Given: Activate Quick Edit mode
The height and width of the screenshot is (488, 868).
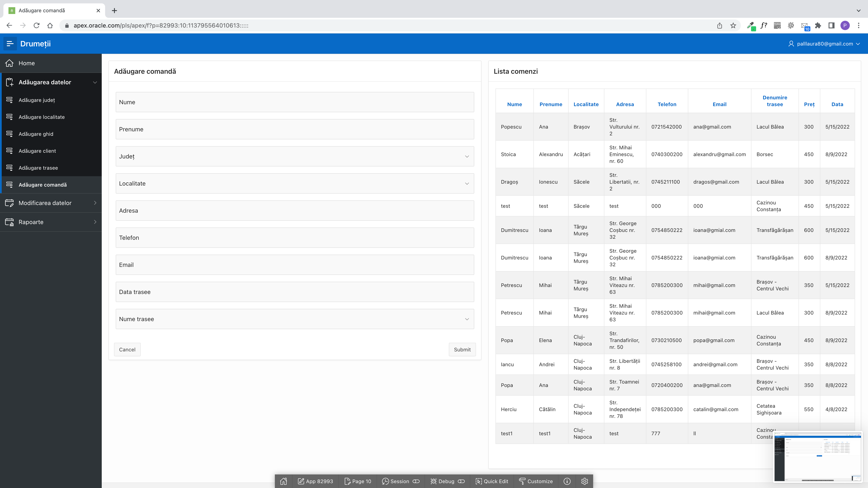Looking at the screenshot, I should tap(492, 481).
